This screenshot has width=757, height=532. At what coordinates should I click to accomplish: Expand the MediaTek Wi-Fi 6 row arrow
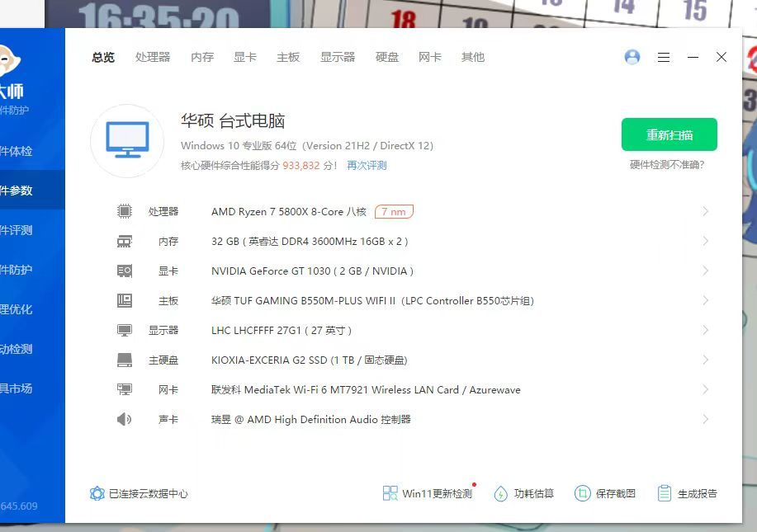705,389
